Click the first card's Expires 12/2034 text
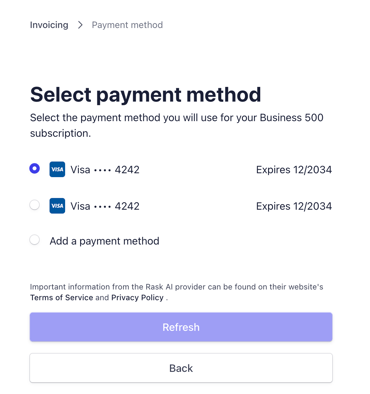The height and width of the screenshot is (394, 370). 294,170
